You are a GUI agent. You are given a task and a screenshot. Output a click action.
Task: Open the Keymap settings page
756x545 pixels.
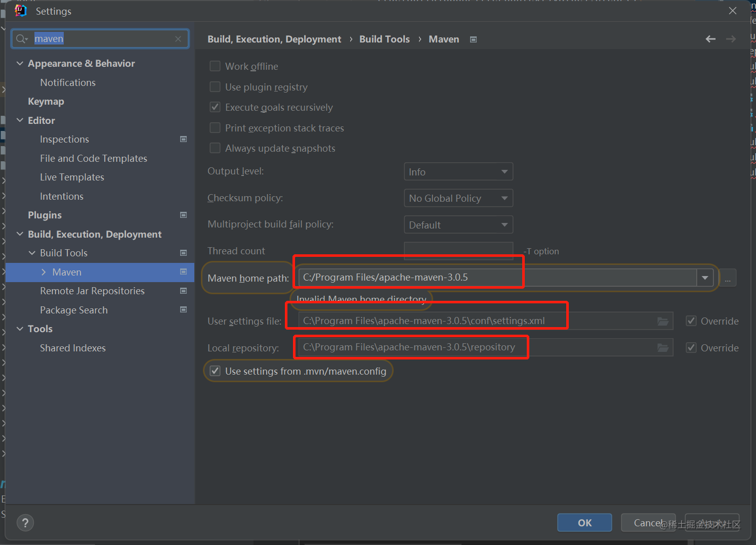point(46,101)
